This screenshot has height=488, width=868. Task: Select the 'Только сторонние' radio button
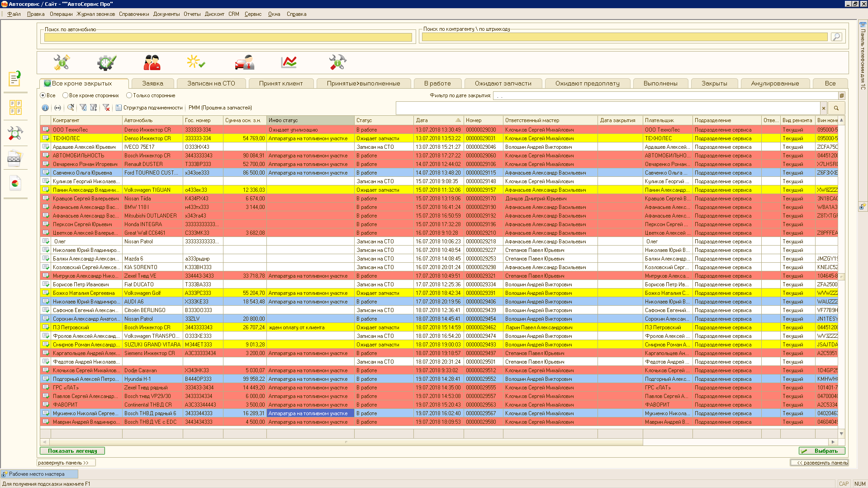pos(129,95)
